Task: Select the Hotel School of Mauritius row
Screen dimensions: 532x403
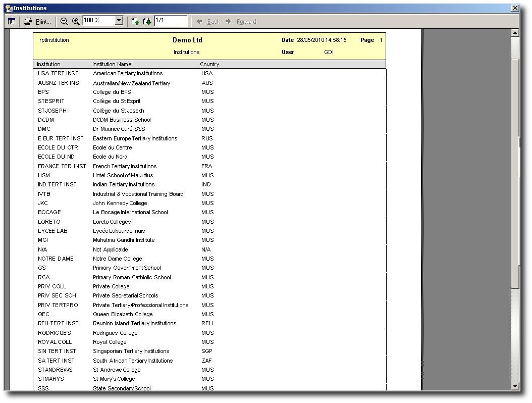Action: [x=123, y=175]
